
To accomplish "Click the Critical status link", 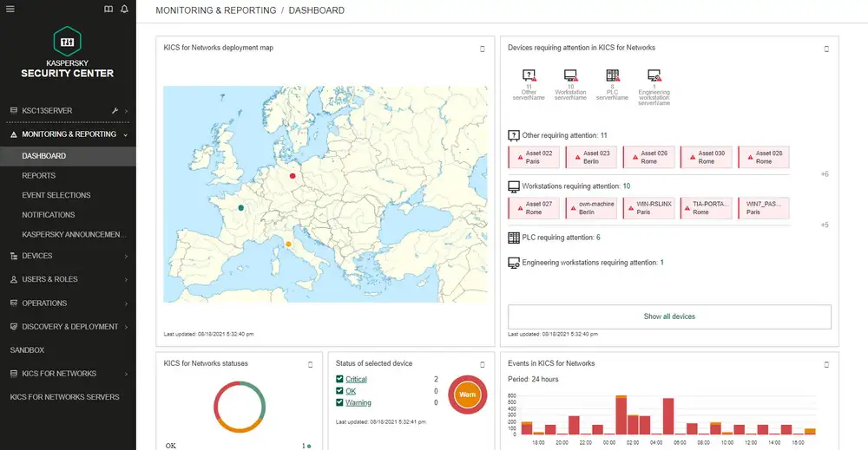I will (357, 379).
